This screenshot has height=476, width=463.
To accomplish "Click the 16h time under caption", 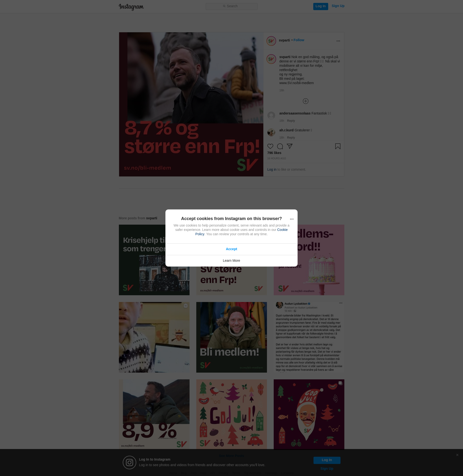I will [x=282, y=90].
